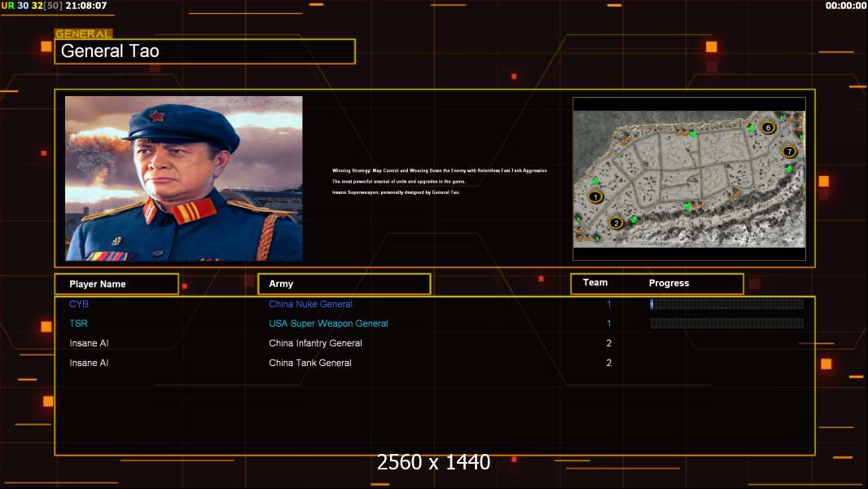Click the GENERAL label tag

84,33
